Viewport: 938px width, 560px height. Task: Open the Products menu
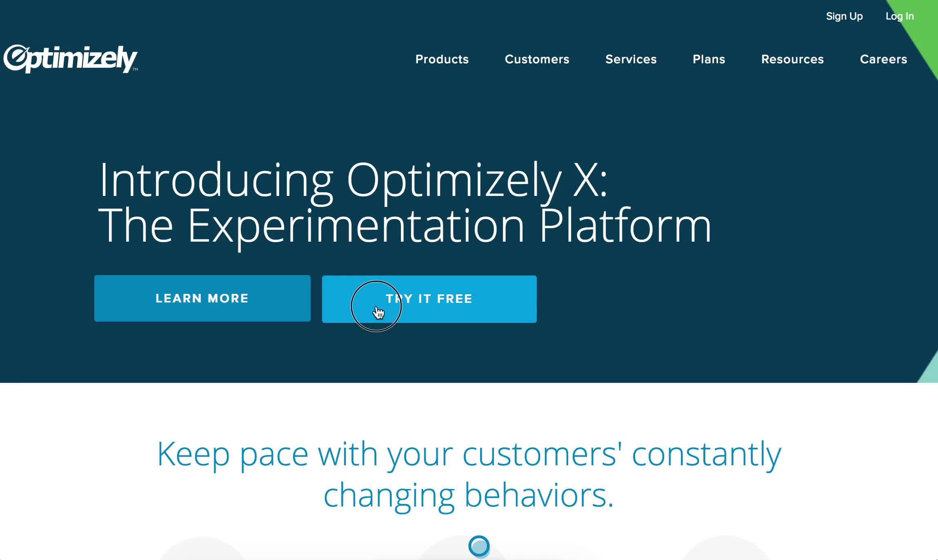442,59
